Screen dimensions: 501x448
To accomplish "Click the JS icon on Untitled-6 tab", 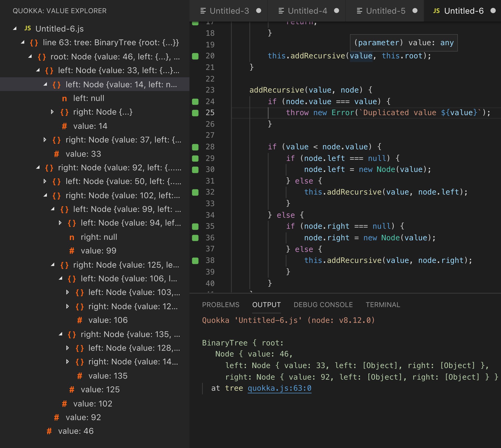I will pos(436,11).
